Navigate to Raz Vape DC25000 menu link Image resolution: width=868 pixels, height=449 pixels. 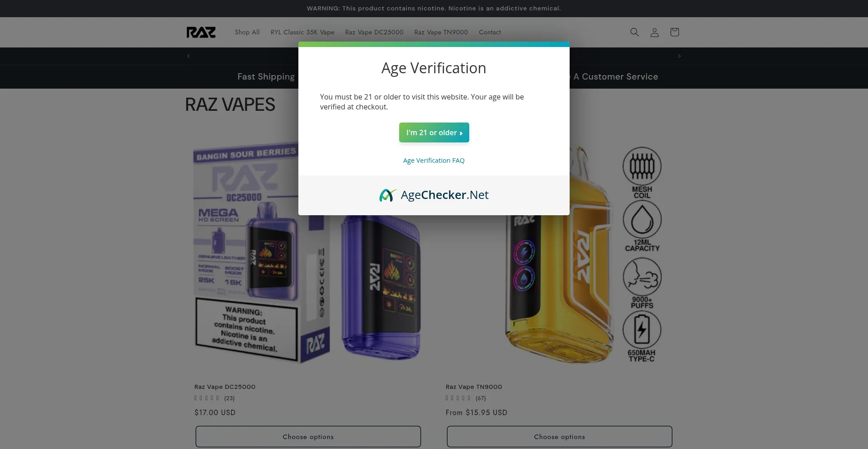point(374,32)
